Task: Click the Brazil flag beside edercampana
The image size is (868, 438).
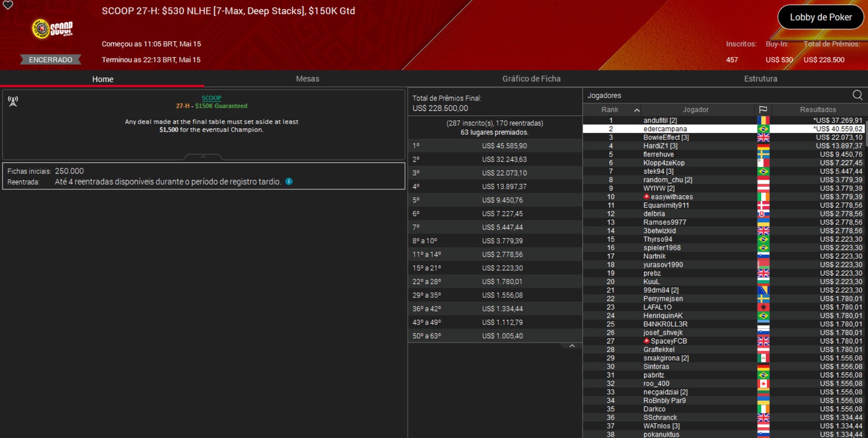Action: (763, 129)
